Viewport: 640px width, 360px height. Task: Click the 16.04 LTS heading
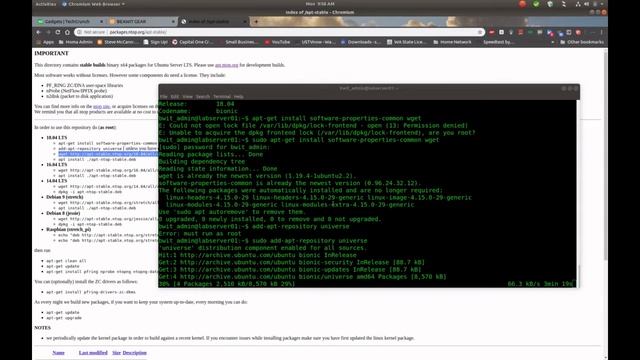56,165
